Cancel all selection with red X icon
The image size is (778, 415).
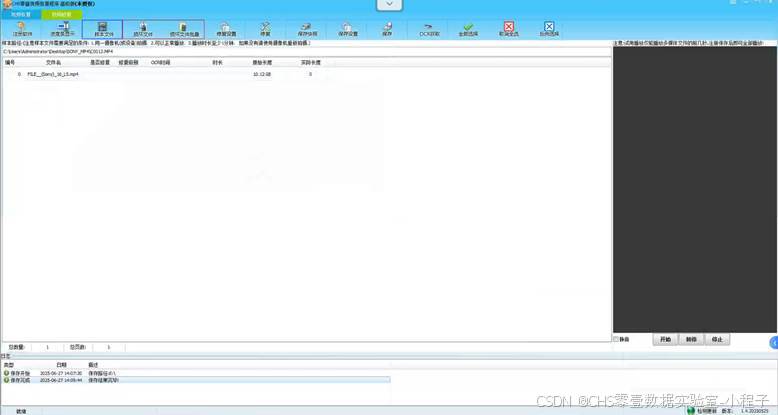click(x=509, y=29)
